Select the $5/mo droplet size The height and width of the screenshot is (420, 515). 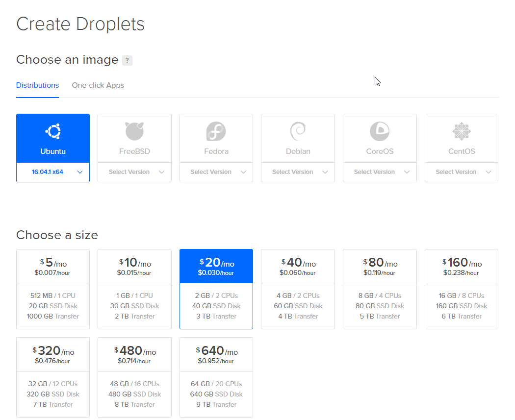click(53, 289)
